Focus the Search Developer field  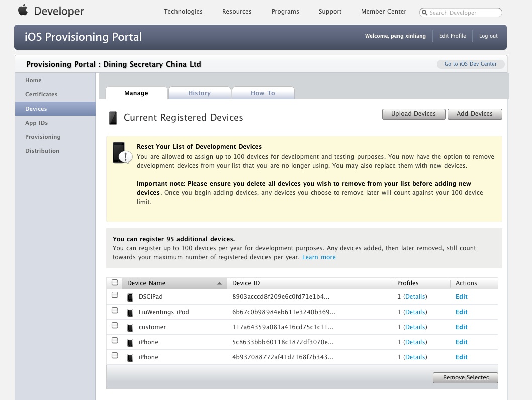click(x=461, y=13)
